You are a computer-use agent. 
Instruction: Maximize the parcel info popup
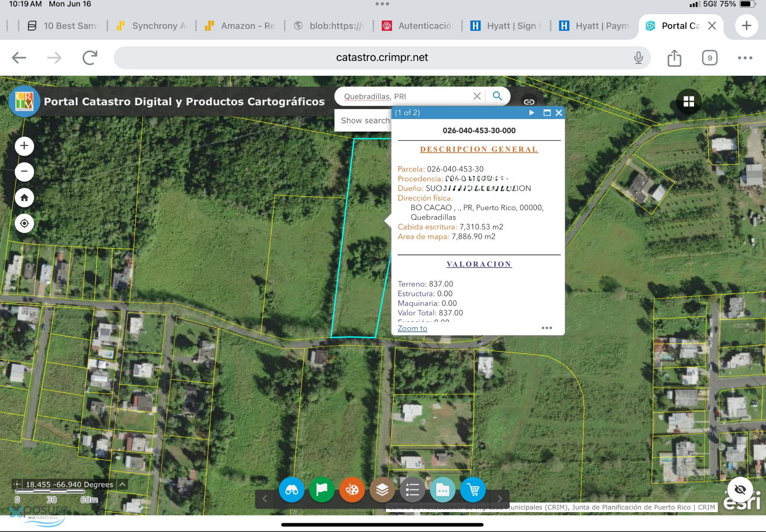[547, 113]
